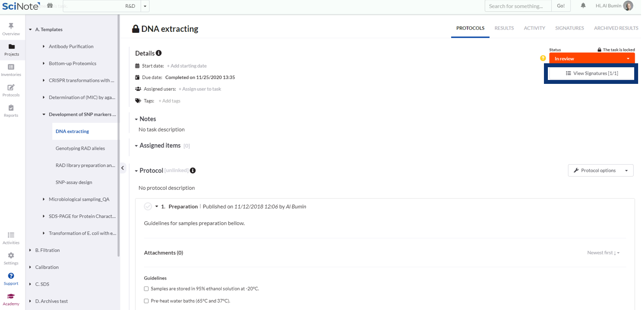Click the View Signatures [1/1] button
The image size is (644, 310).
pos(591,74)
